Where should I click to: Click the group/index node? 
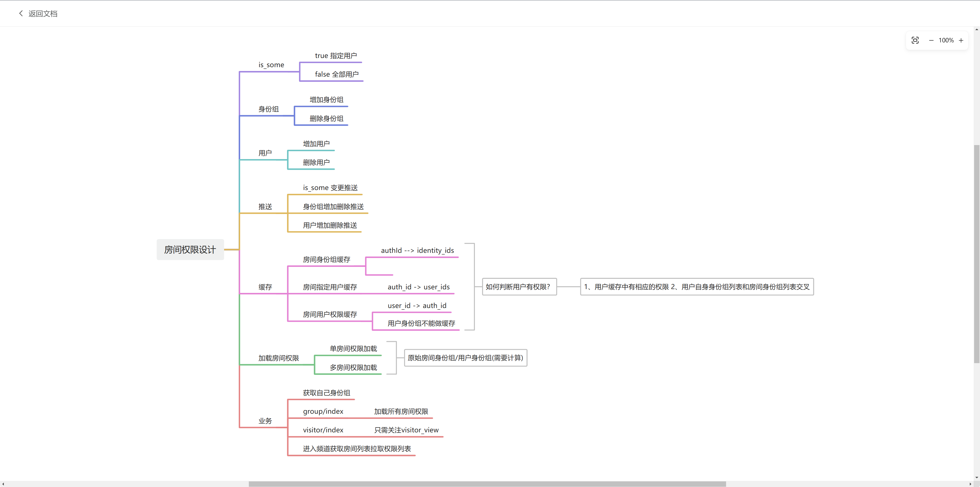pos(323,412)
